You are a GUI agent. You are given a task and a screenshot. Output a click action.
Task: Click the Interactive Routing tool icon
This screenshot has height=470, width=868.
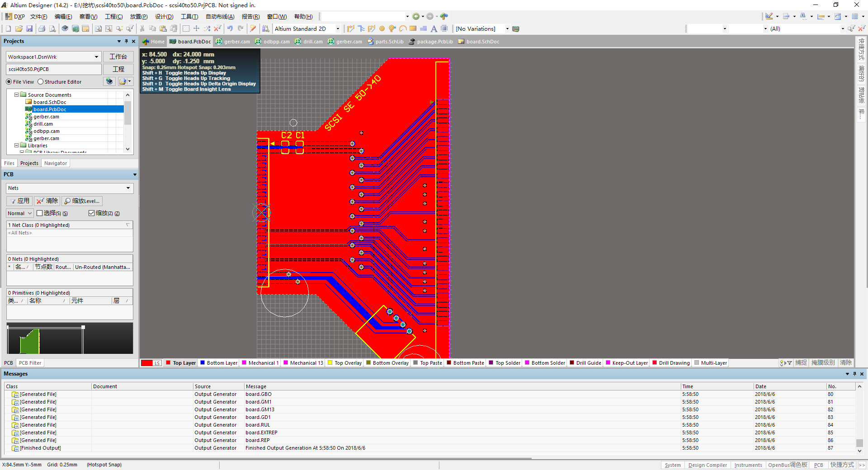click(x=351, y=28)
